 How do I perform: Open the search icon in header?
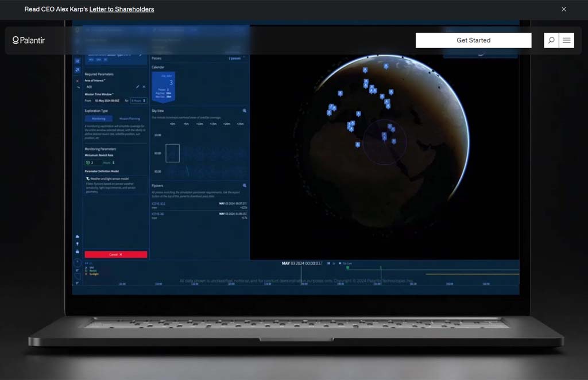point(551,40)
